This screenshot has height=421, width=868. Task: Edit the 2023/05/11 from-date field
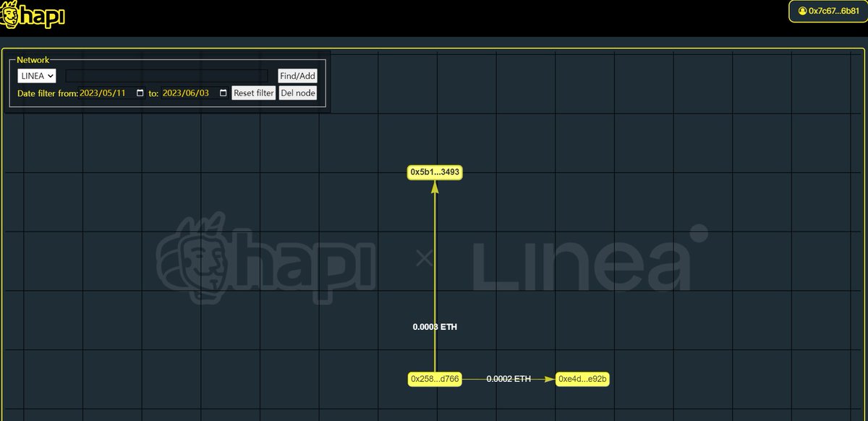click(x=112, y=93)
